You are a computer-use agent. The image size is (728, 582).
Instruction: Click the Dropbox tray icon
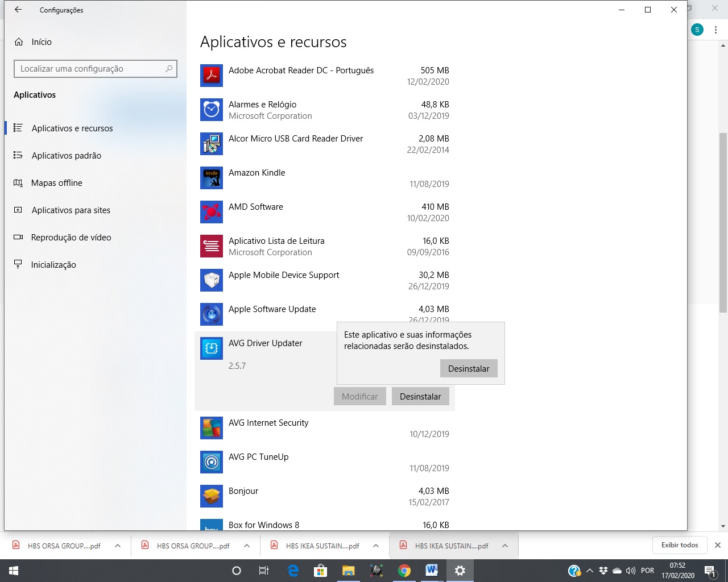(x=603, y=571)
